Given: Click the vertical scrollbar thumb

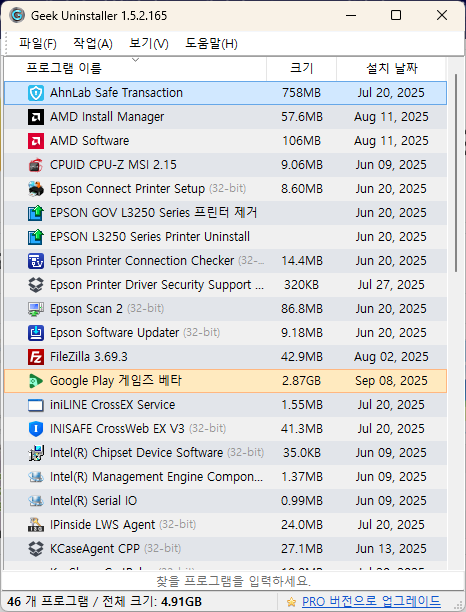Looking at the screenshot, I should click(455, 173).
